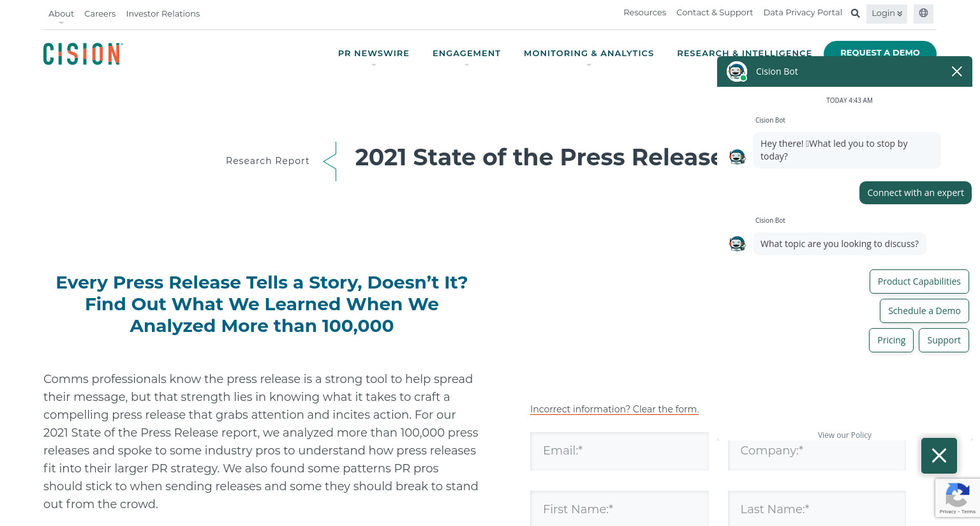Image resolution: width=980 pixels, height=526 pixels.
Task: Click the search magnifier icon
Action: pyautogui.click(x=856, y=13)
